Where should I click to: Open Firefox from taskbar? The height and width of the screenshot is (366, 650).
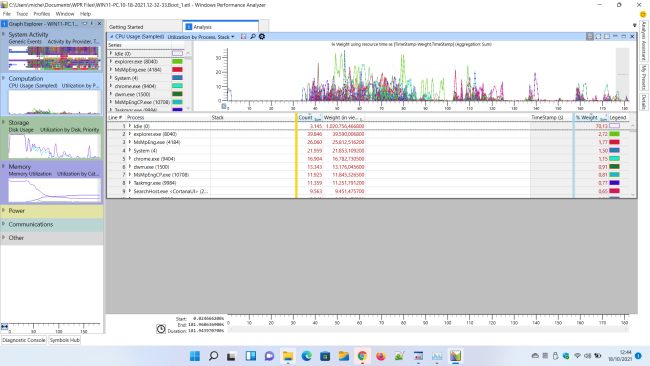(381, 356)
